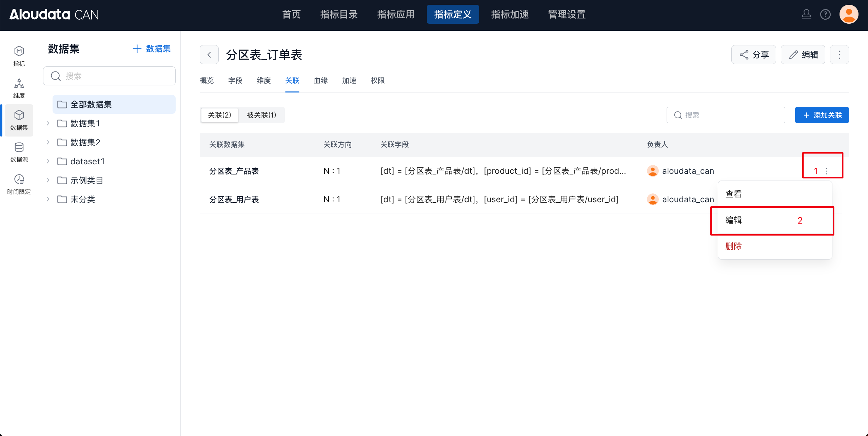Select the 关联(2) toggle segment
The height and width of the screenshot is (436, 868).
pyautogui.click(x=219, y=115)
